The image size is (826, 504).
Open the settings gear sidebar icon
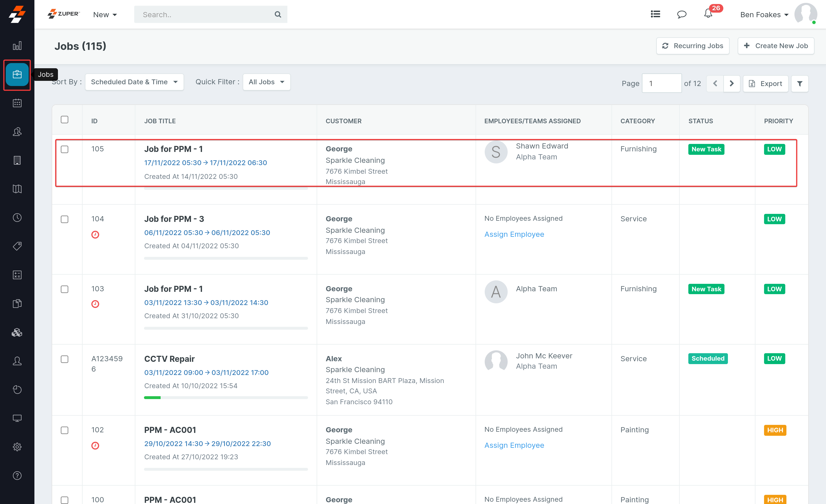(17, 447)
